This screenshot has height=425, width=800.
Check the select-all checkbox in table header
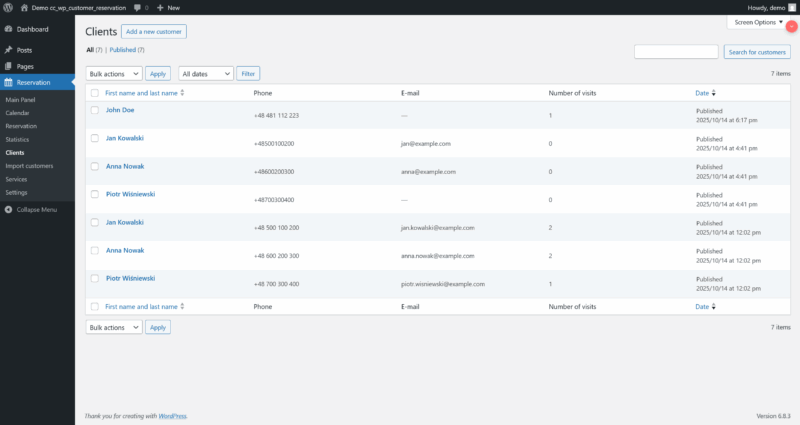(95, 93)
